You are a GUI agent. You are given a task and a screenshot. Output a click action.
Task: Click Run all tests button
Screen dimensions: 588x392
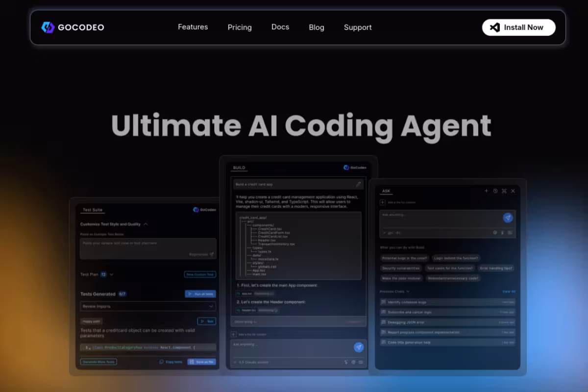tap(200, 294)
